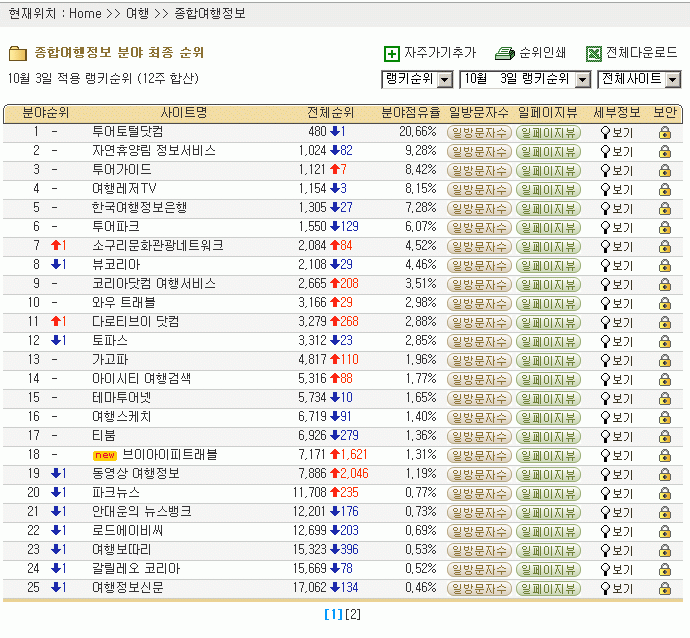690x638 pixels.
Task: Click 일페이지뷰 button for 동영상 여행정보
Action: [x=548, y=474]
